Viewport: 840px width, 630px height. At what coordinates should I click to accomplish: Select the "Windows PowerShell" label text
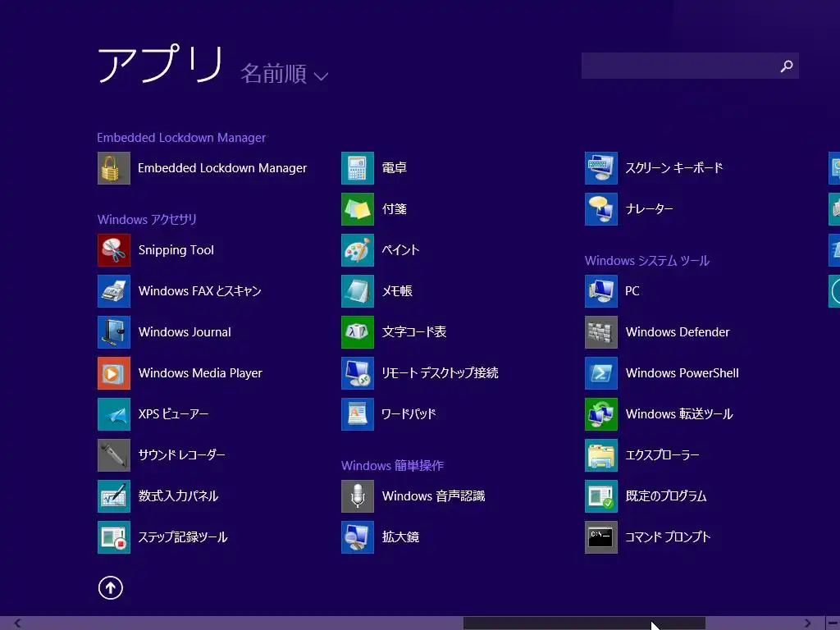click(682, 373)
